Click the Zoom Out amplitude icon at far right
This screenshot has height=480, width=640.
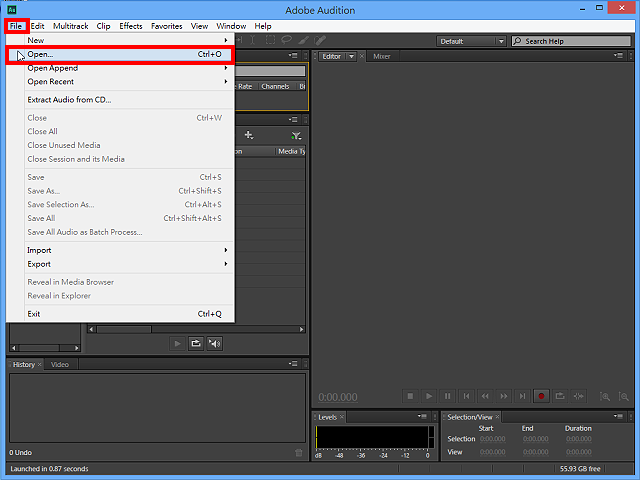coord(623,396)
